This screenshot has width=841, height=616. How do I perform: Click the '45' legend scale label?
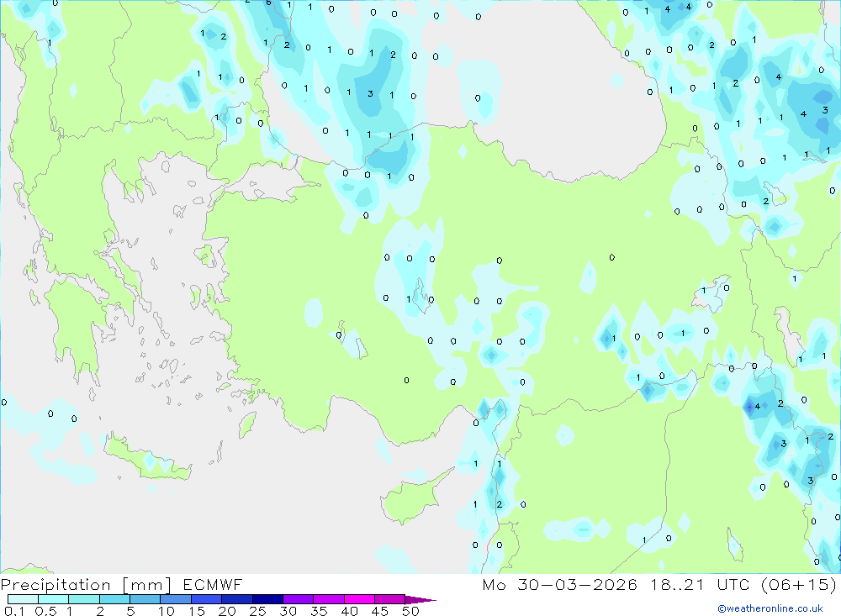click(x=380, y=611)
